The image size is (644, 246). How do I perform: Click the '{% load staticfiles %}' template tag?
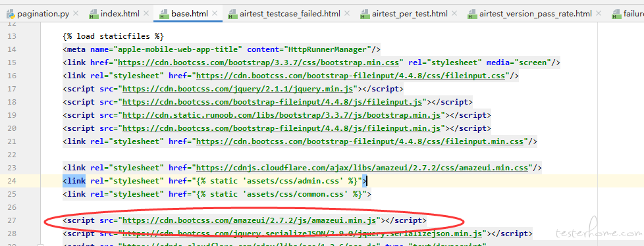[x=113, y=36]
